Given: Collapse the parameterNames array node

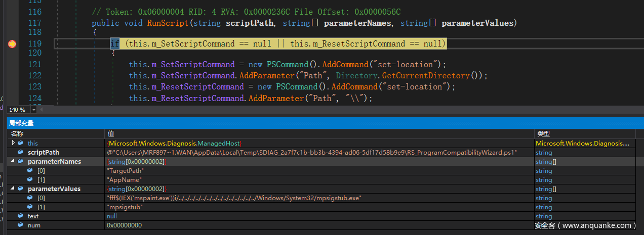Looking at the screenshot, I should point(13,162).
